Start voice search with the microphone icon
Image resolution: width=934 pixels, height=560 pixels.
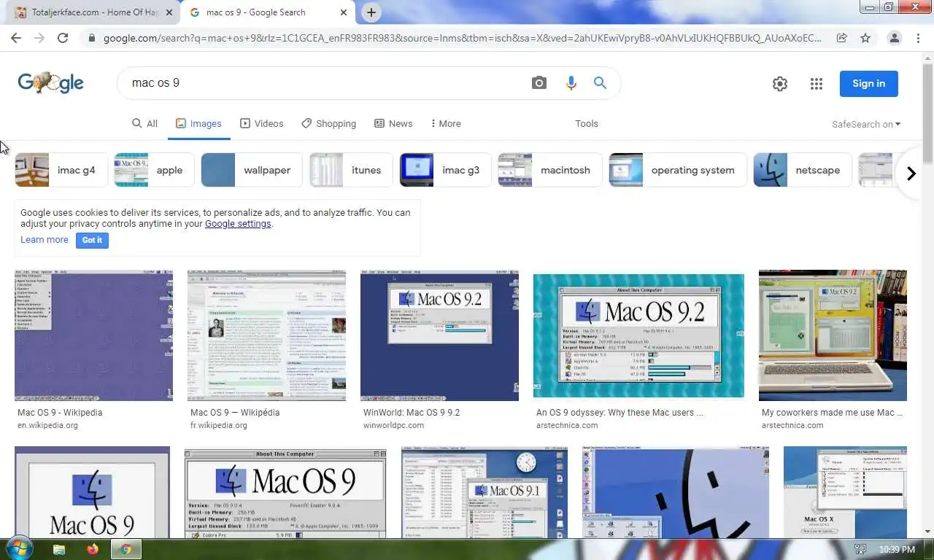tap(571, 83)
